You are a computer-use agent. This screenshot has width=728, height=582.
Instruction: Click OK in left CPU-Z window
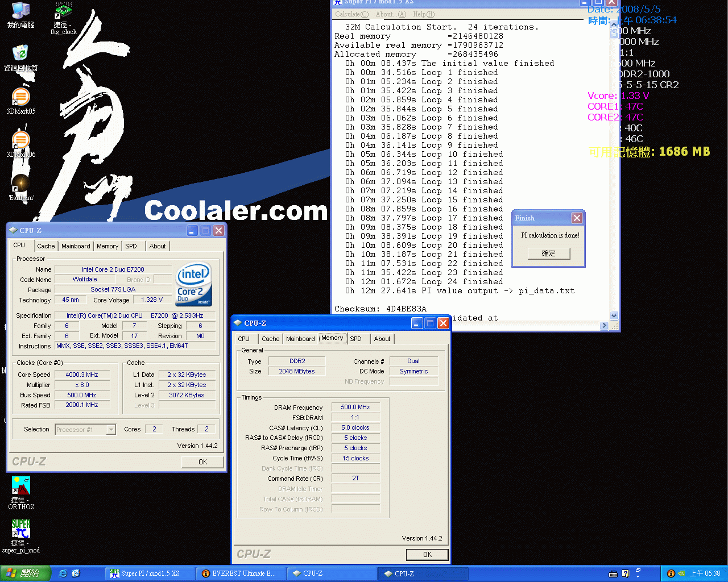(x=202, y=462)
